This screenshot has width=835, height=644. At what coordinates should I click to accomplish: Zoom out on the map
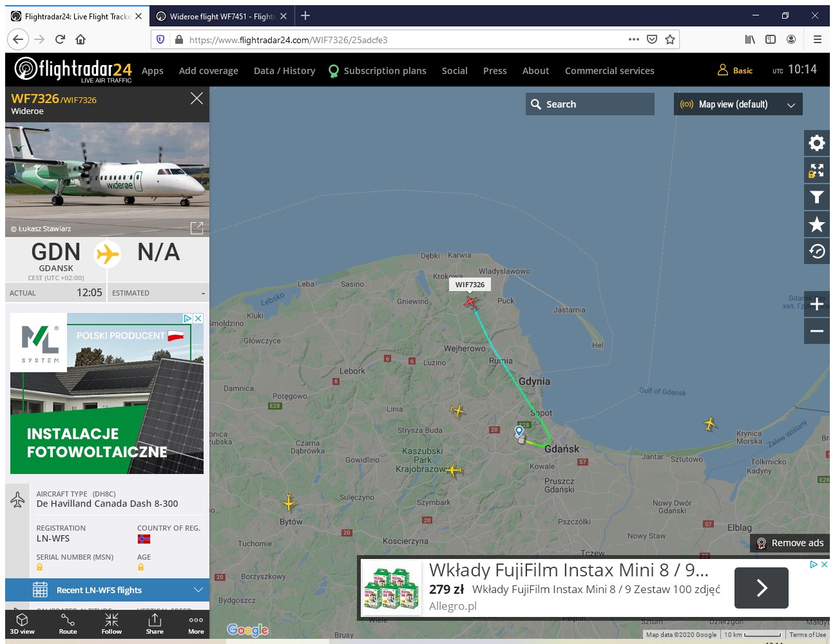(x=816, y=331)
